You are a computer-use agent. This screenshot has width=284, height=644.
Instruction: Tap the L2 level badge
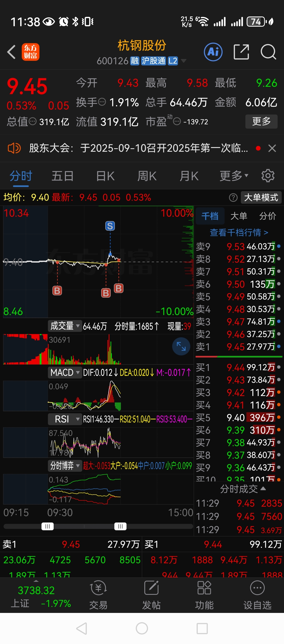pyautogui.click(x=173, y=61)
